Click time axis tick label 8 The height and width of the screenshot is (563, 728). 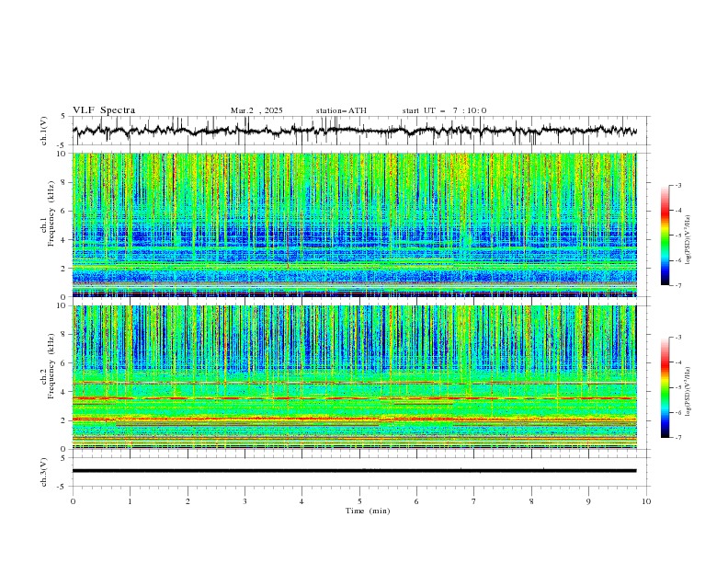pos(531,501)
